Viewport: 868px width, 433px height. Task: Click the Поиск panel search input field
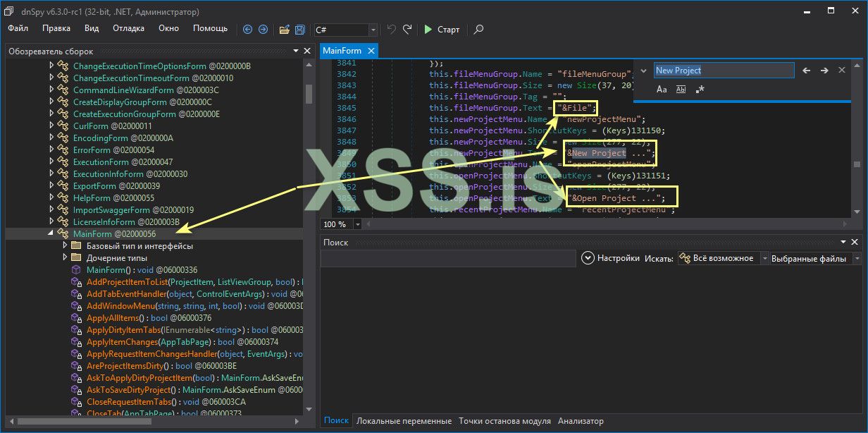point(448,259)
